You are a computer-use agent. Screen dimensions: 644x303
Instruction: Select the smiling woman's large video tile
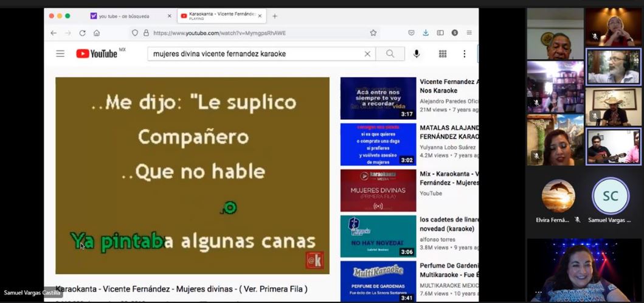click(584, 270)
